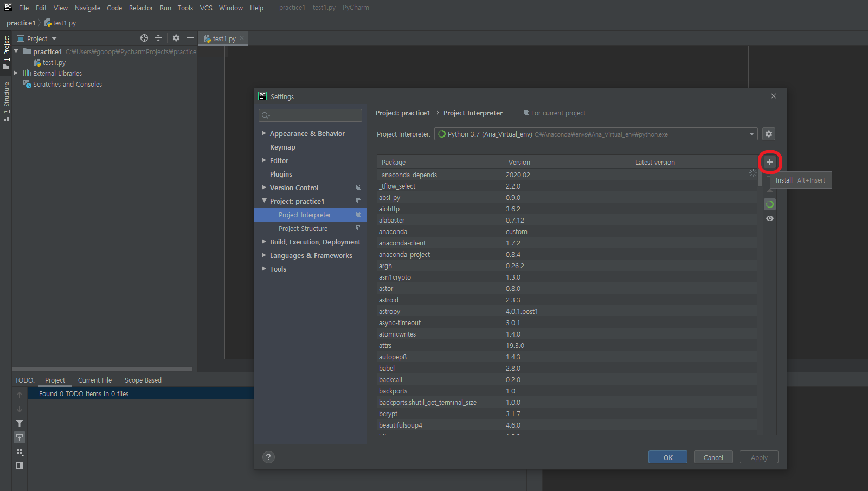
Task: Open the Project Interpreter dropdown
Action: tap(596, 134)
